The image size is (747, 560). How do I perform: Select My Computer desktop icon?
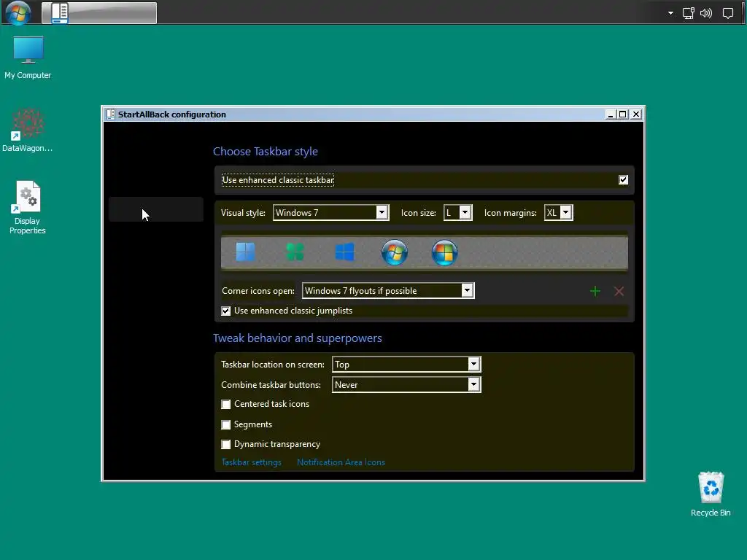[x=28, y=57]
